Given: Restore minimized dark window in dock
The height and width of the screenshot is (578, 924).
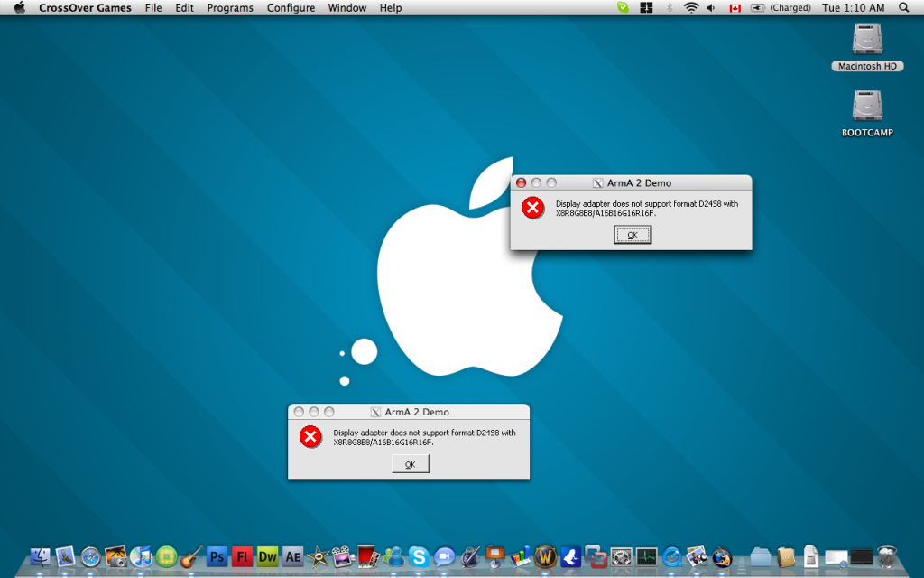Looking at the screenshot, I should 861,556.
